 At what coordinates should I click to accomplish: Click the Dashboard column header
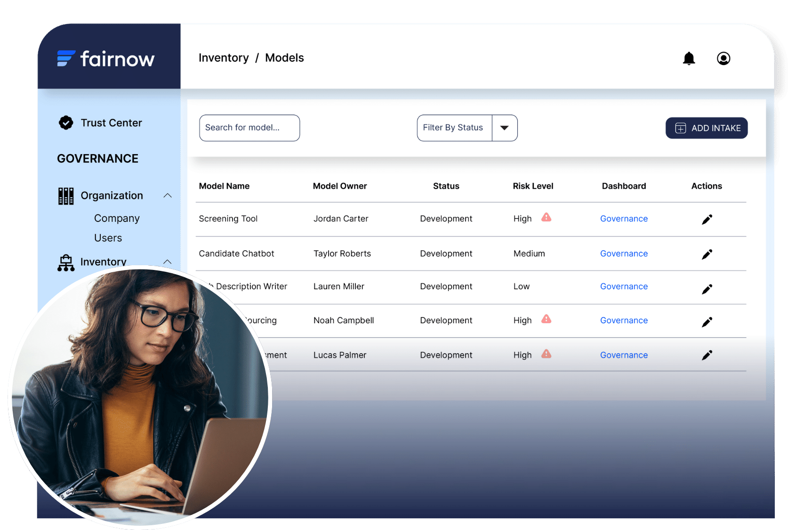tap(624, 186)
